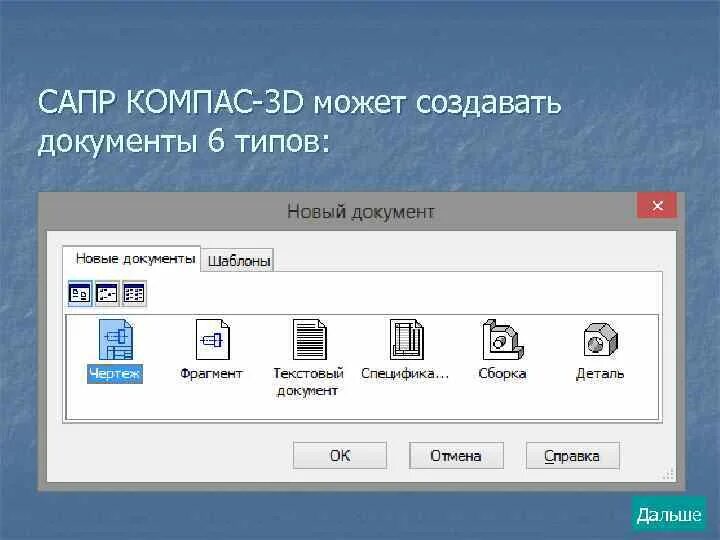This screenshot has width=720, height=540.
Task: Select the Деталь 3D part icon
Action: pos(601,339)
